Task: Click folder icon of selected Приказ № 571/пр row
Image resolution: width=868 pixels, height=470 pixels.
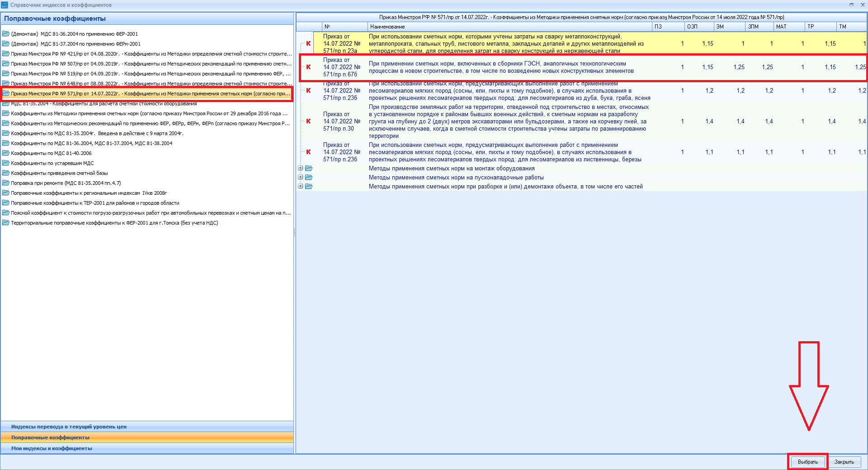Action: click(6, 94)
